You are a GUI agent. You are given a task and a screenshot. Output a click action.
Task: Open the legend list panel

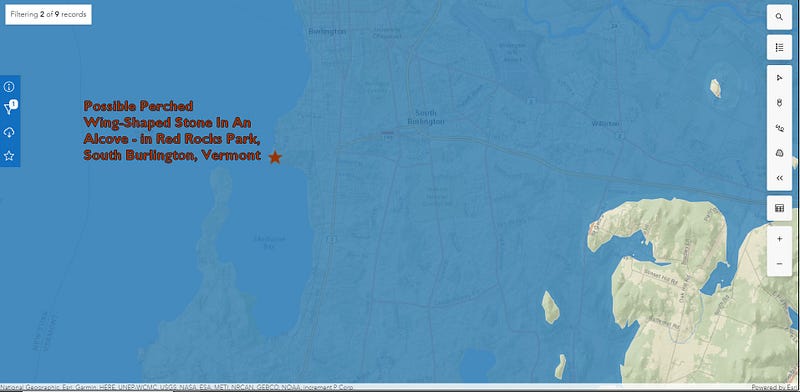[x=779, y=47]
